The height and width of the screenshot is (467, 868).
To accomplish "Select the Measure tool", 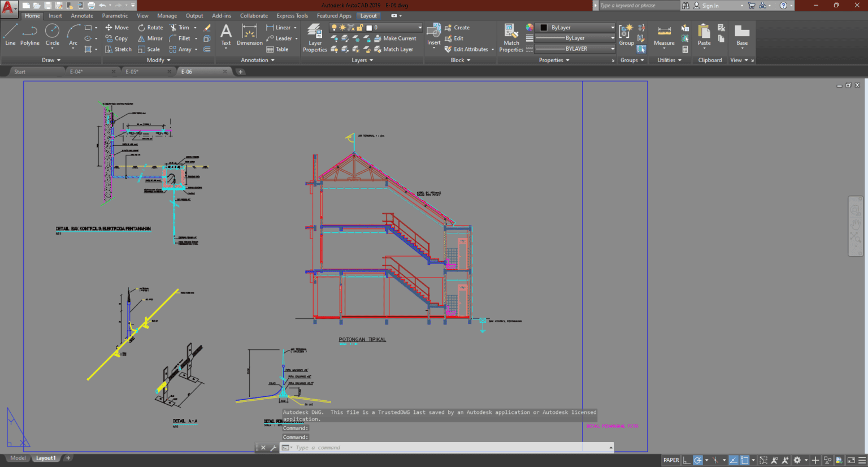I will [663, 37].
